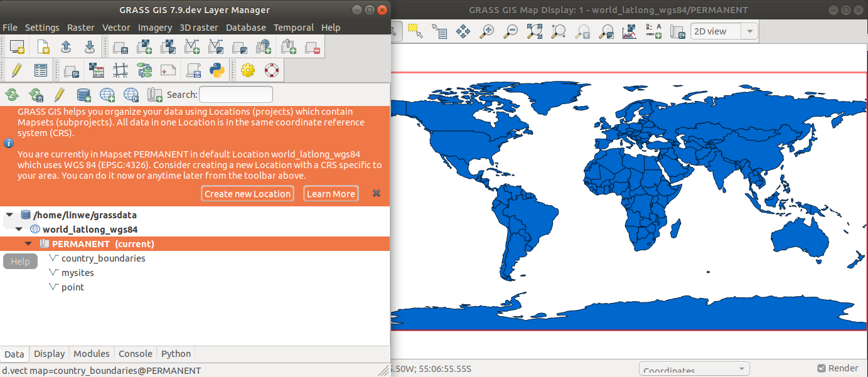The image size is (868, 377).
Task: Remove the selected map layer
Action: [312, 47]
